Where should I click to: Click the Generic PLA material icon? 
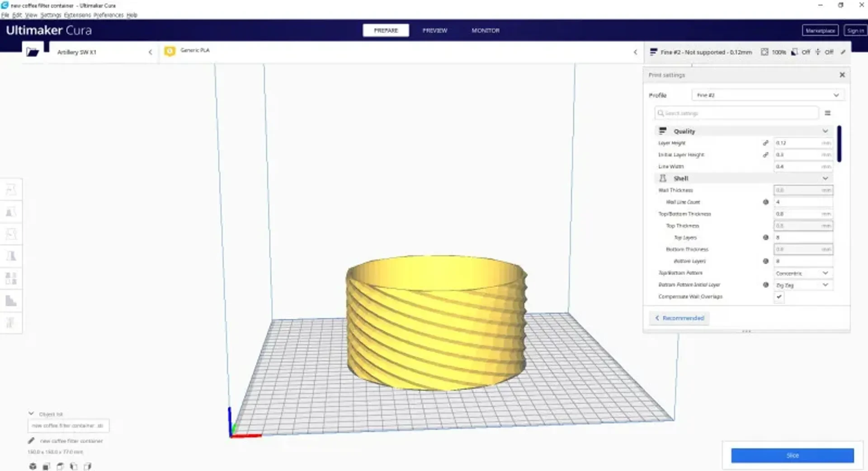pos(170,52)
